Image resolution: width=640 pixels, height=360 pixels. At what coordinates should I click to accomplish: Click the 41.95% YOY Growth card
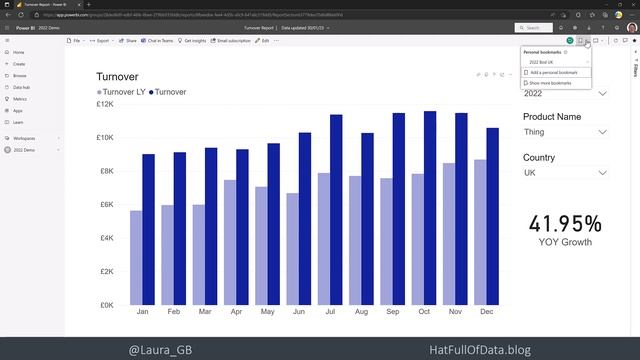pos(565,230)
